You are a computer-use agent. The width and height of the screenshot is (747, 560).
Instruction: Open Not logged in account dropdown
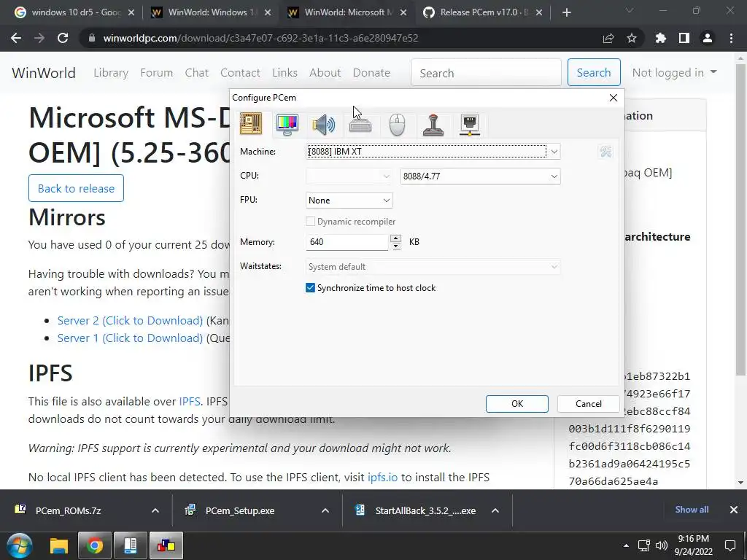[x=674, y=73]
